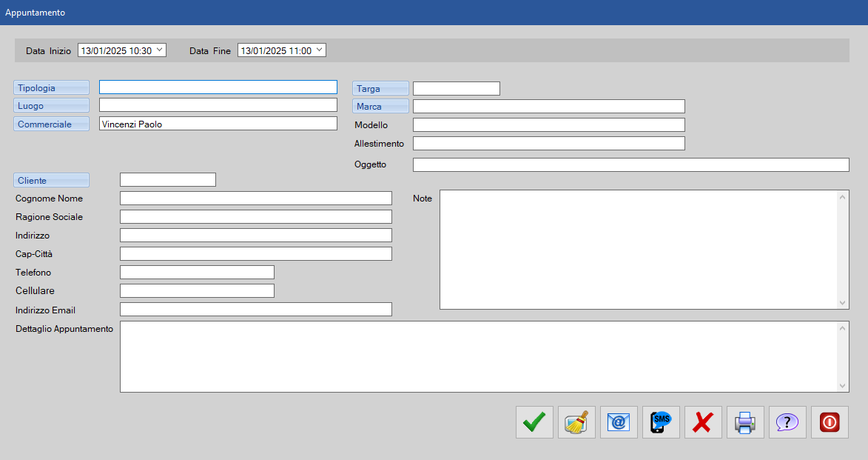Open the Data Inizio date dropdown

(x=160, y=50)
